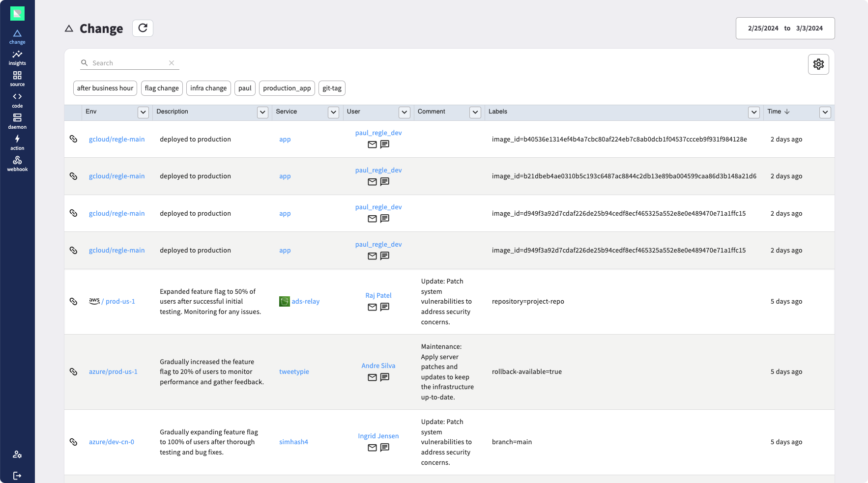
Task: Open user settings icon in sidebar
Action: [17, 454]
